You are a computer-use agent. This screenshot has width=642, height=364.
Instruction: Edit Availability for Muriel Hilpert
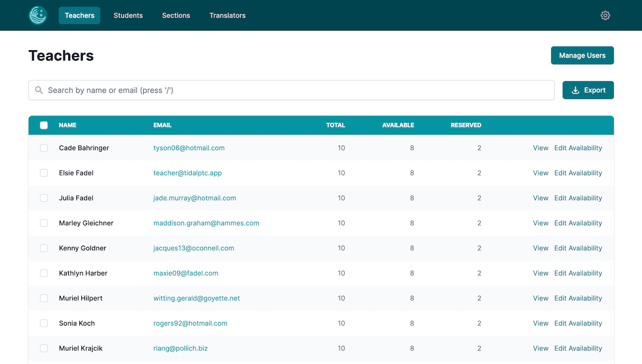[578, 298]
